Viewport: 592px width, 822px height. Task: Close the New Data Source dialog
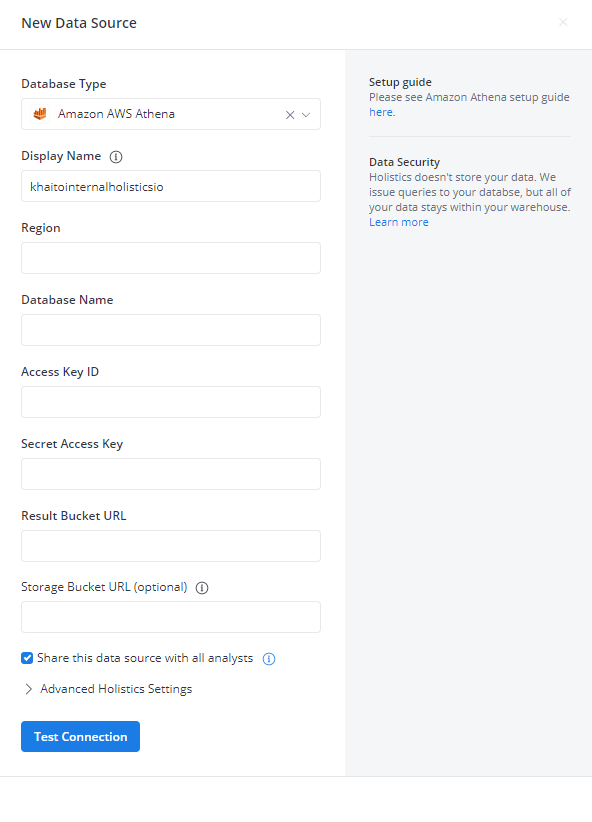(x=563, y=22)
